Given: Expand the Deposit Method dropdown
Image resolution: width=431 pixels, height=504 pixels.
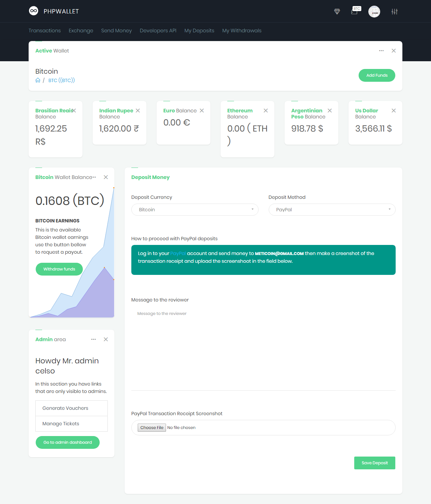Looking at the screenshot, I should 332,210.
